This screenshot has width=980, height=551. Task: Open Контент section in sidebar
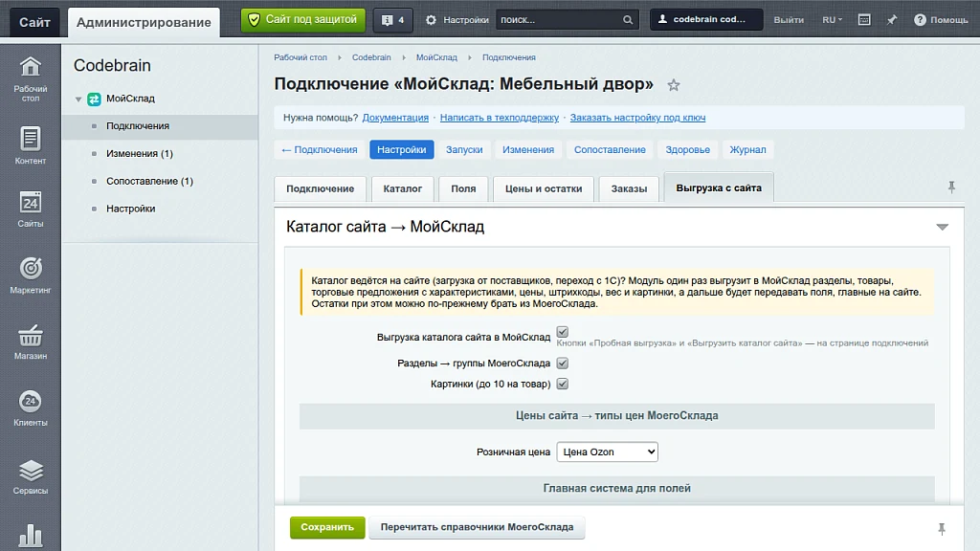point(30,145)
